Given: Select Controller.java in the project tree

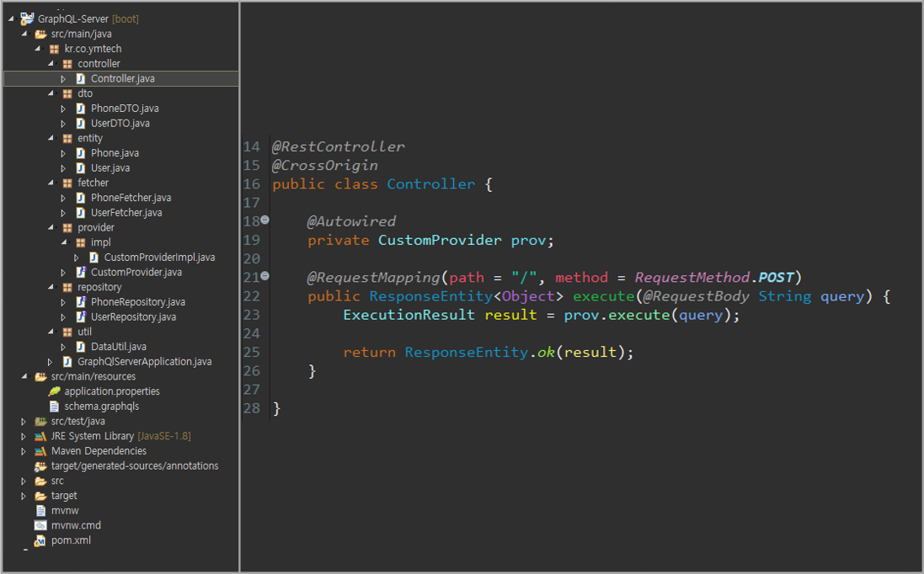Looking at the screenshot, I should pyautogui.click(x=122, y=78).
